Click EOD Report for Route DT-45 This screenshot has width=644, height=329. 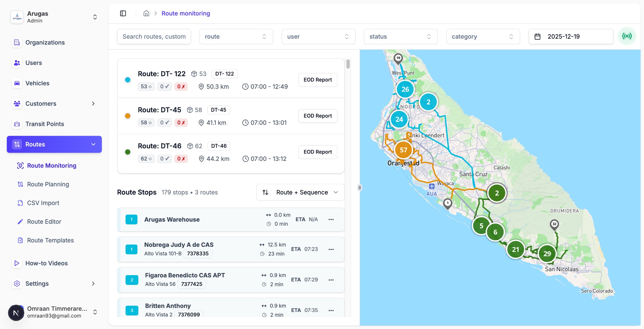[317, 116]
